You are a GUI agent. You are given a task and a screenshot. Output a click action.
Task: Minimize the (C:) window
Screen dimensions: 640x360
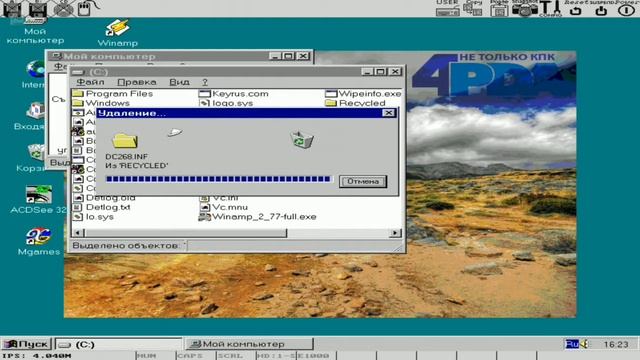point(367,71)
